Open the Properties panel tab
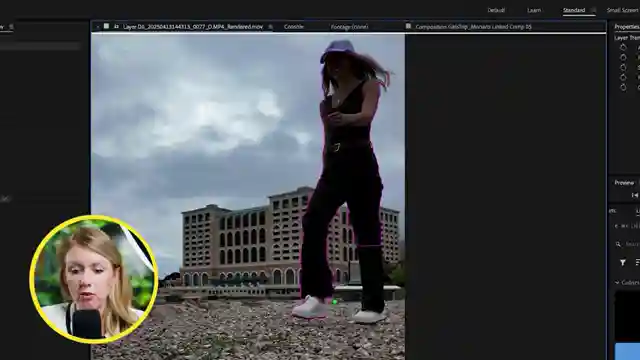The height and width of the screenshot is (360, 640). click(x=627, y=27)
